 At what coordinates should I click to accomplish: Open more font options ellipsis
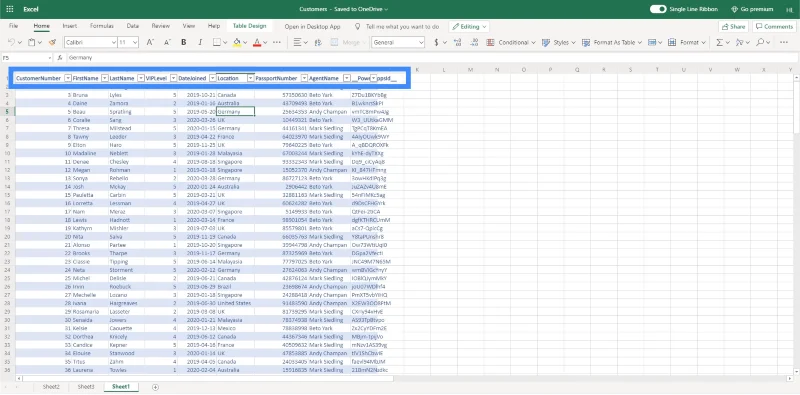click(x=277, y=42)
